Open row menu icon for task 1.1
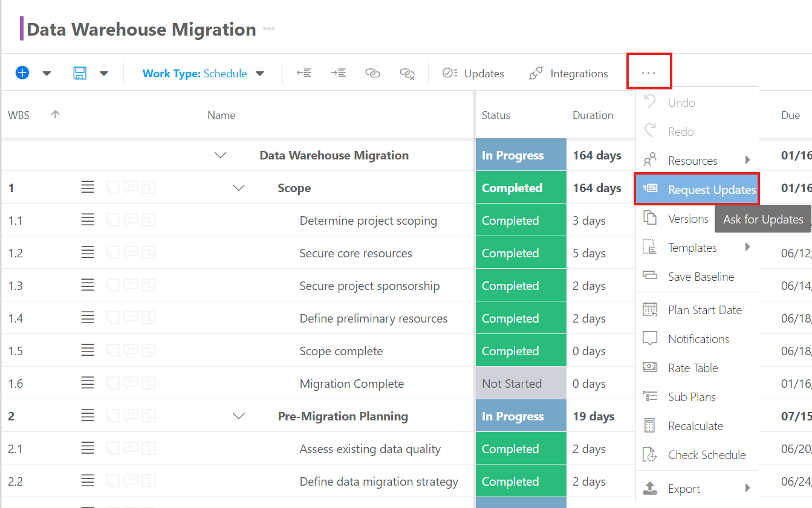The height and width of the screenshot is (508, 812). [x=88, y=220]
